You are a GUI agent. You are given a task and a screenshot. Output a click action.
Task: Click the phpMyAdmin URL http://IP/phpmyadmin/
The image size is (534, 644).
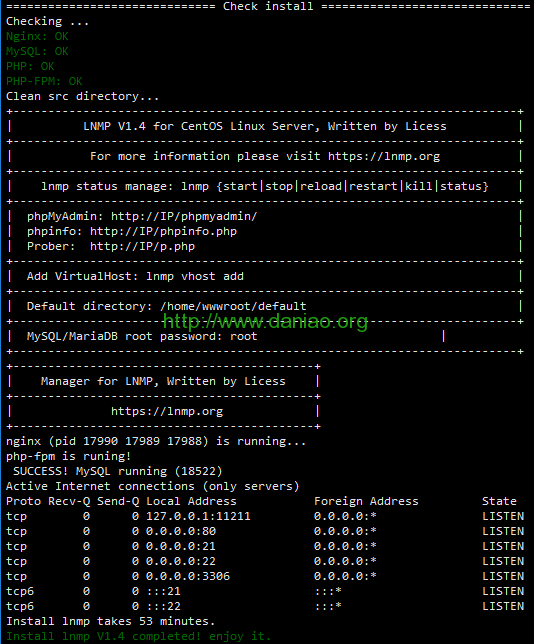184,216
